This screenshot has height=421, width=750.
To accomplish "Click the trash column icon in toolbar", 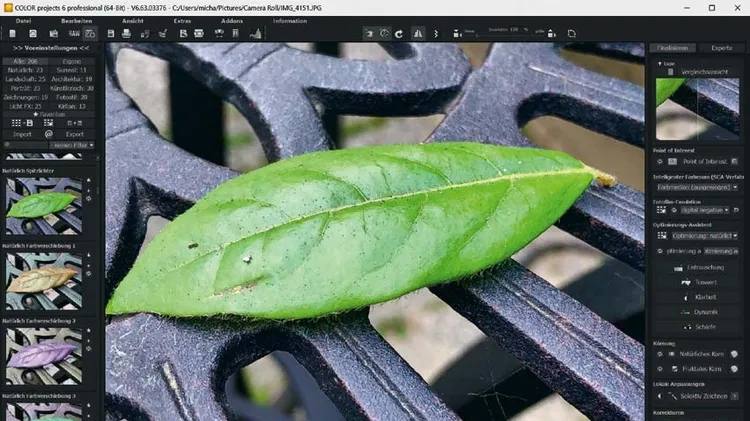I will point(235,33).
